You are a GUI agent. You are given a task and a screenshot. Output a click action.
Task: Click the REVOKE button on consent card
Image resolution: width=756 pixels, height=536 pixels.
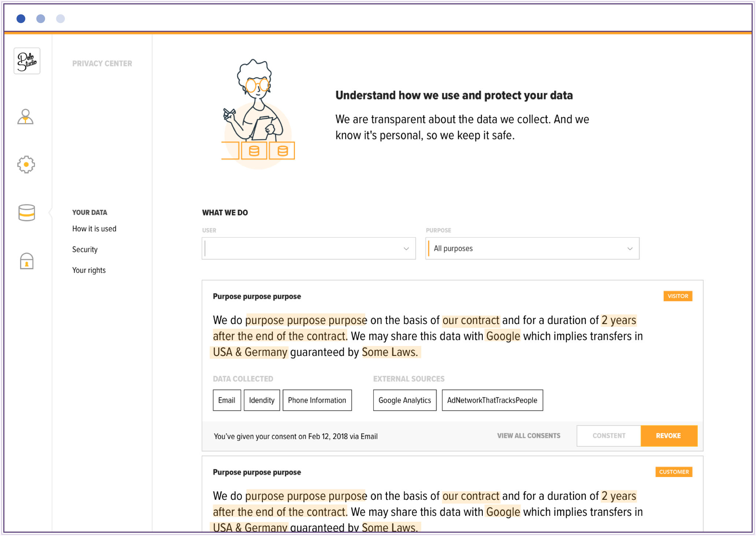click(x=669, y=436)
